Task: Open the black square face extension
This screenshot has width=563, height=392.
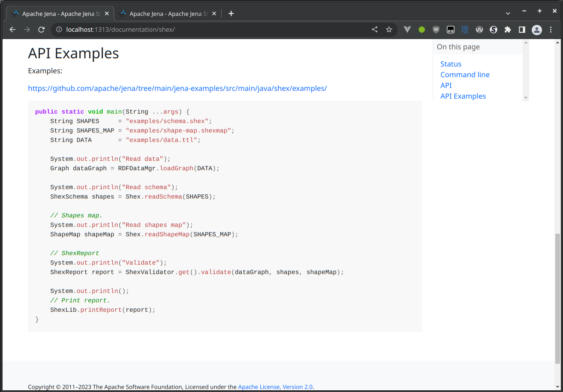Action: [x=451, y=30]
